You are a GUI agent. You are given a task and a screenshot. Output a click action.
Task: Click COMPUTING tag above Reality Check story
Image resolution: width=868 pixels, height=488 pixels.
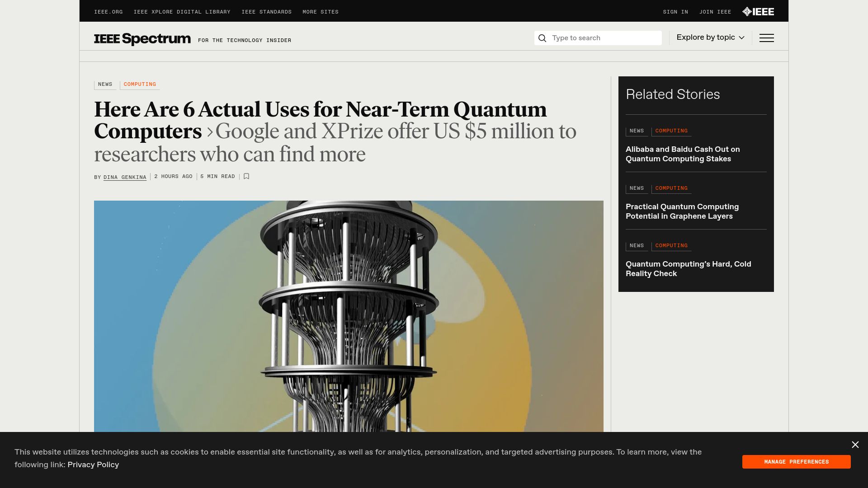click(671, 246)
